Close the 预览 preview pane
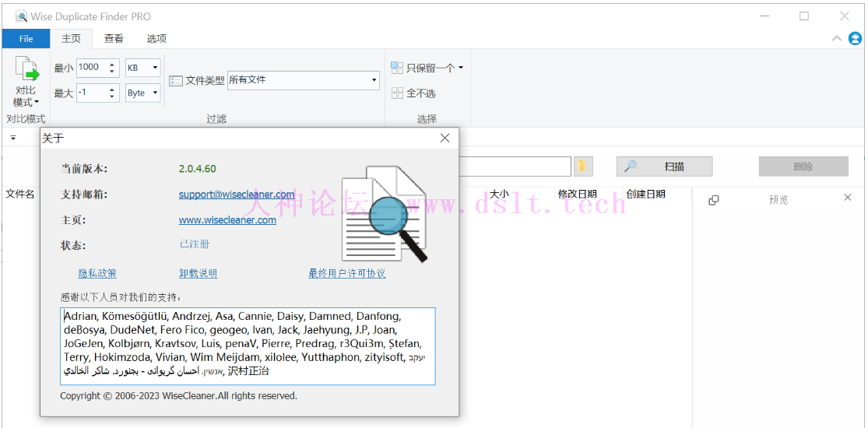The image size is (868, 428). [x=848, y=197]
